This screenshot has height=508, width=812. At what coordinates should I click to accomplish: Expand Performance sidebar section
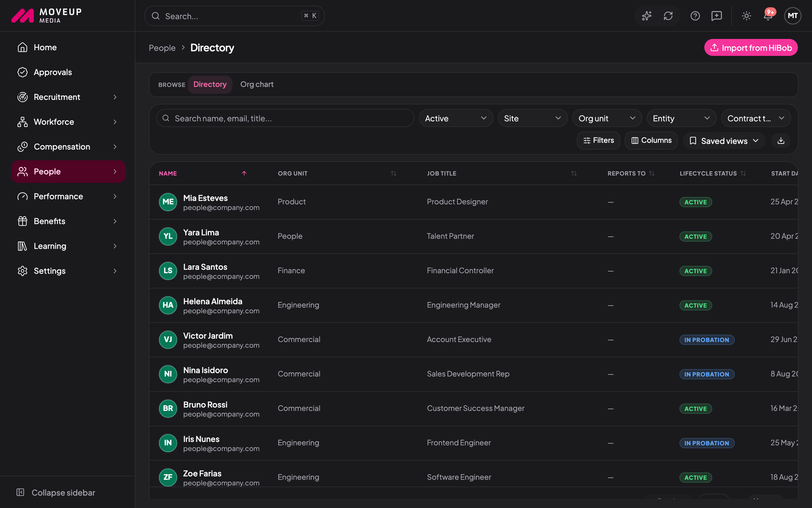(x=69, y=196)
